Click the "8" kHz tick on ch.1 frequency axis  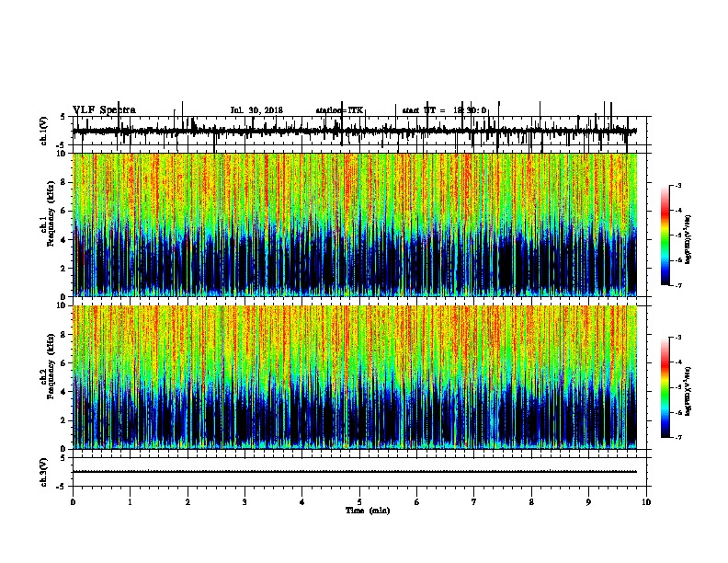coord(64,182)
